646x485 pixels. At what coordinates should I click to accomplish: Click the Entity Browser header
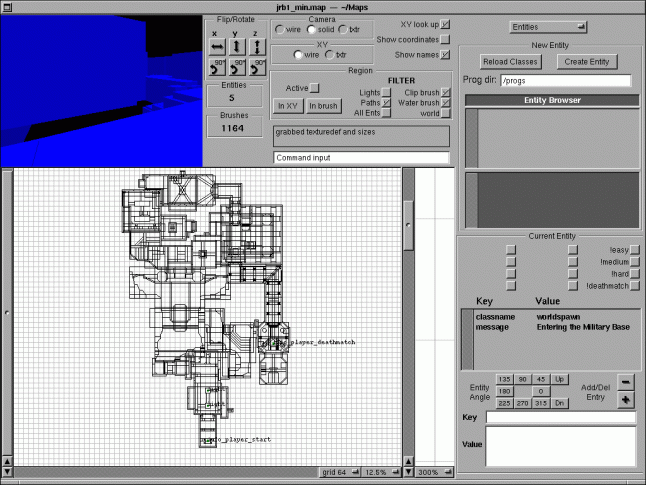[552, 100]
